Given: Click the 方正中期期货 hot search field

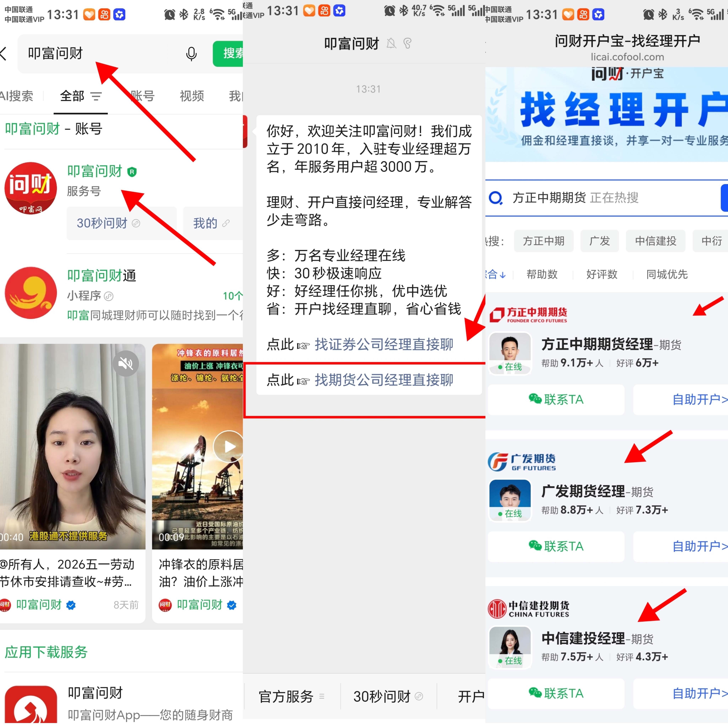Looking at the screenshot, I should click(x=603, y=198).
